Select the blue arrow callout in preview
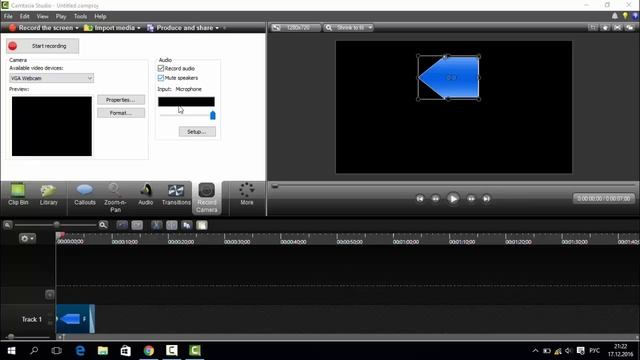 coord(449,78)
